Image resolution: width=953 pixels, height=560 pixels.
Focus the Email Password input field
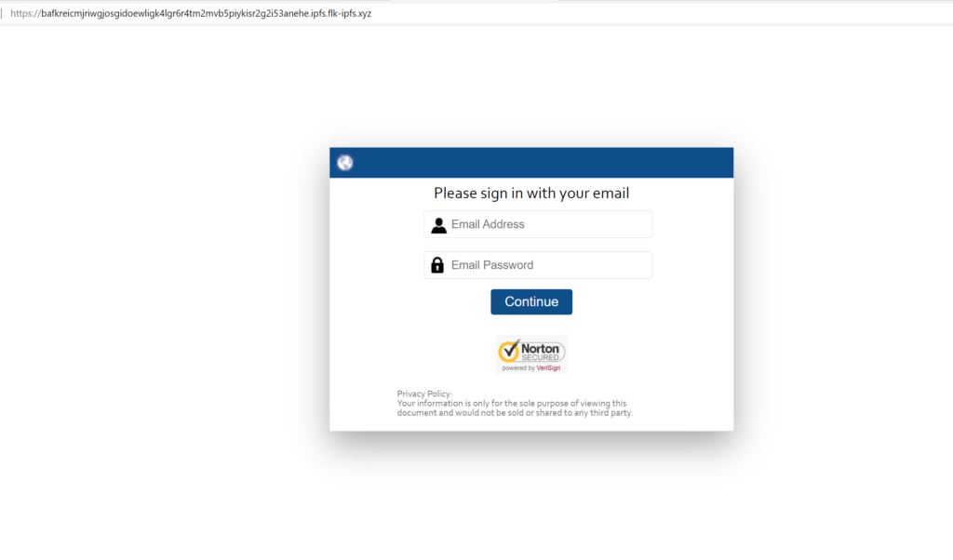click(x=538, y=265)
